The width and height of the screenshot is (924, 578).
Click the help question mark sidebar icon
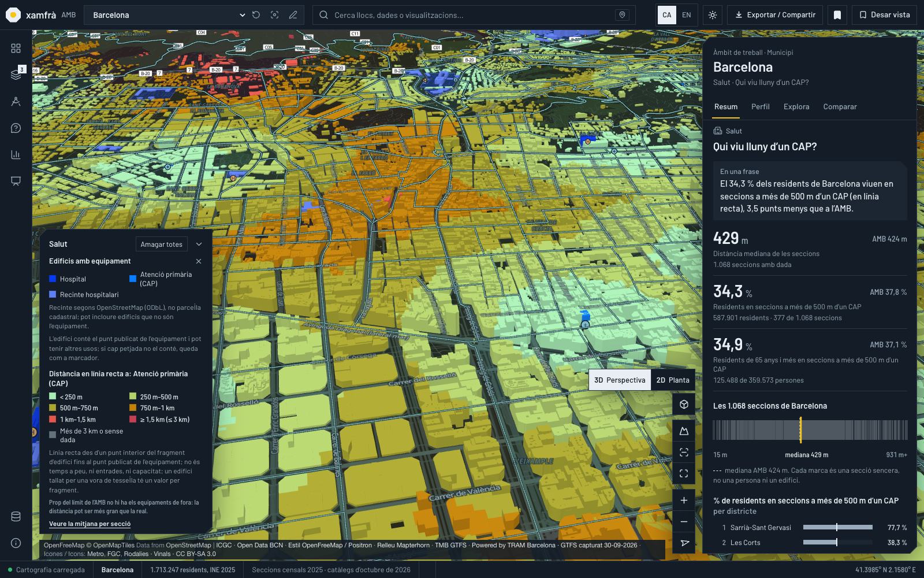pos(16,128)
